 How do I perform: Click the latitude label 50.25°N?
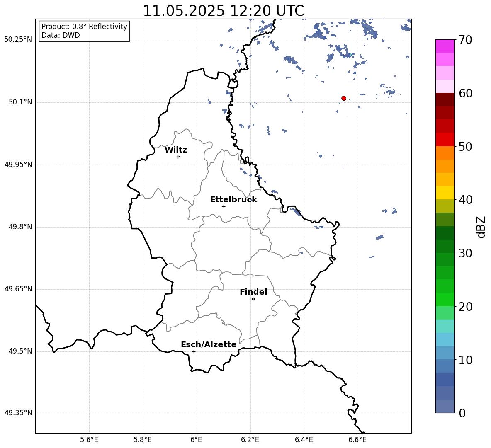(18, 40)
